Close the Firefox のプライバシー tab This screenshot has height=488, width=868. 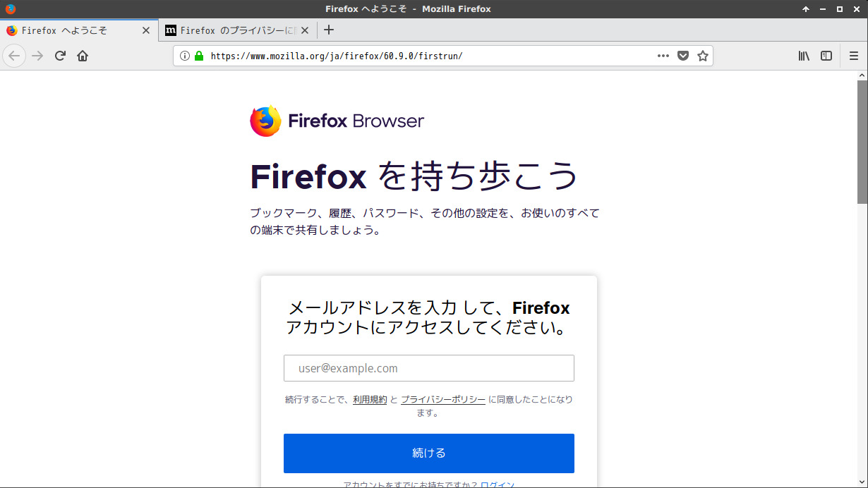pyautogui.click(x=305, y=30)
